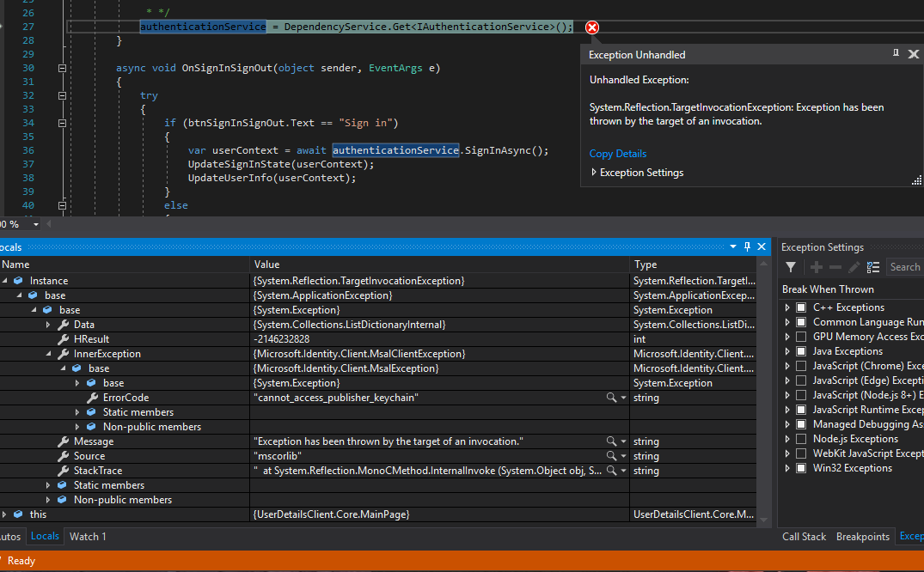Click the magnifier visualizer icon for Source
Screen dimensions: 924x572
point(612,456)
